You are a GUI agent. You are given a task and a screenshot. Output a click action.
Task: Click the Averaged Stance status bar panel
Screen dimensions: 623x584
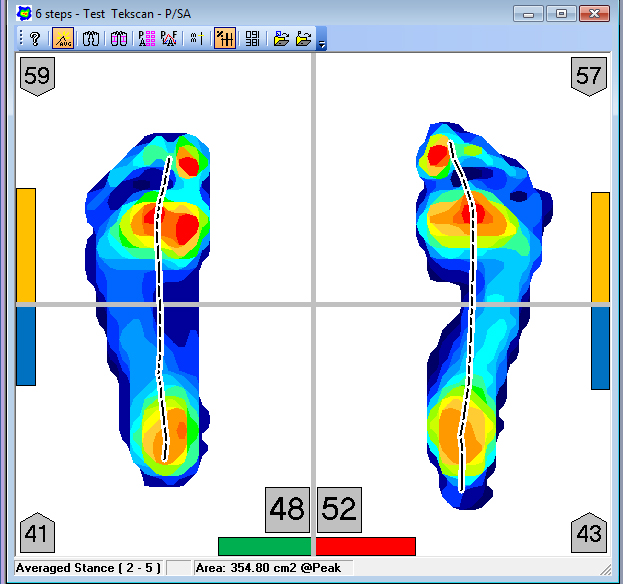point(89,568)
